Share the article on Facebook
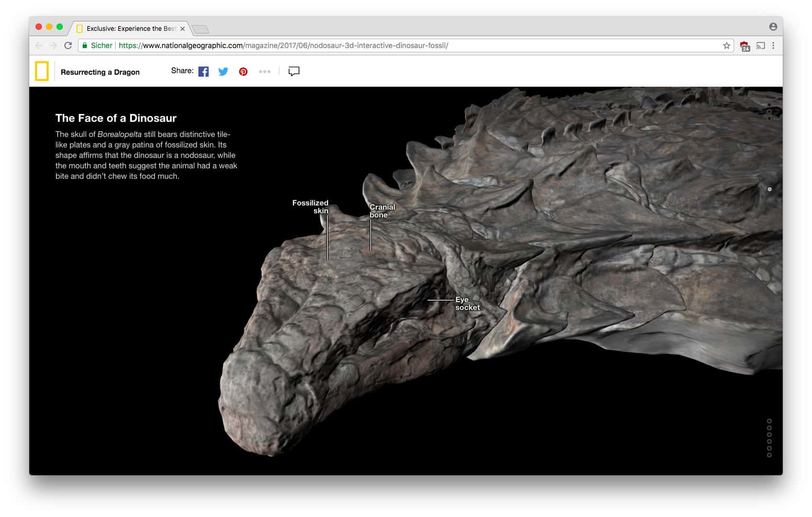Image resolution: width=812 pixels, height=517 pixels. click(x=204, y=72)
